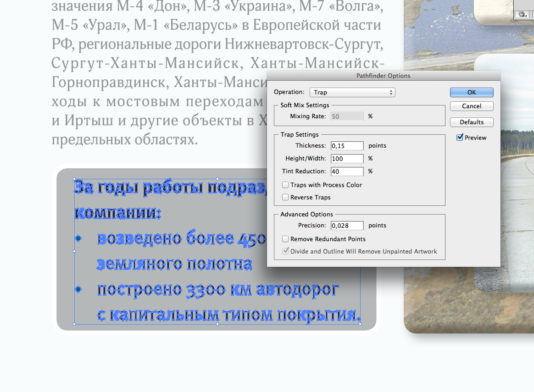The width and height of the screenshot is (534, 392).
Task: Restore settings with the Defaults button
Action: (471, 122)
